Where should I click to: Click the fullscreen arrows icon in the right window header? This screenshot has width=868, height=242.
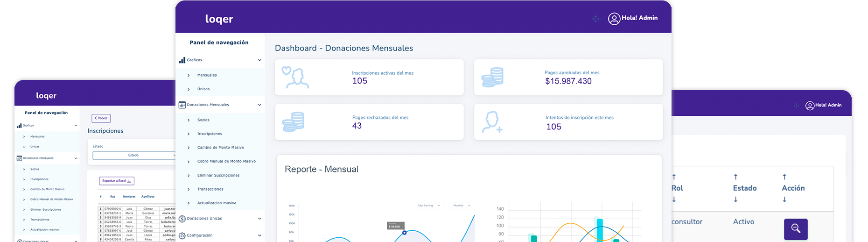797,106
